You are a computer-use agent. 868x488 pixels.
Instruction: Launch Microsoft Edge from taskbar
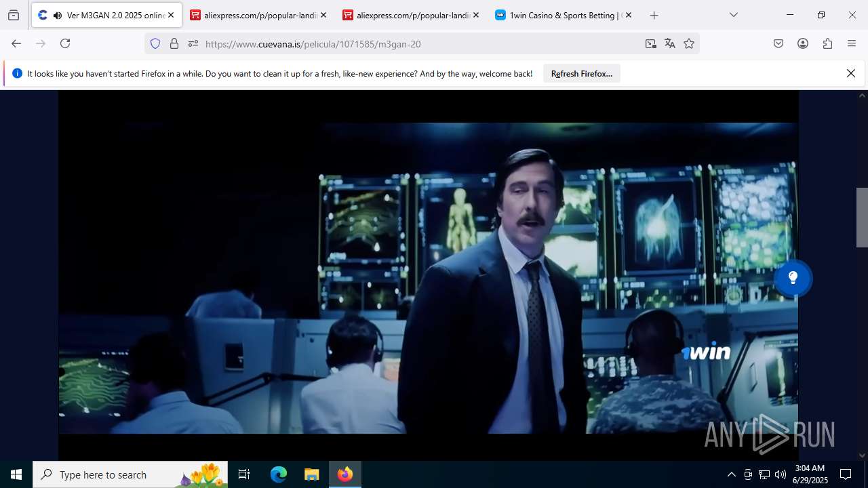279,474
